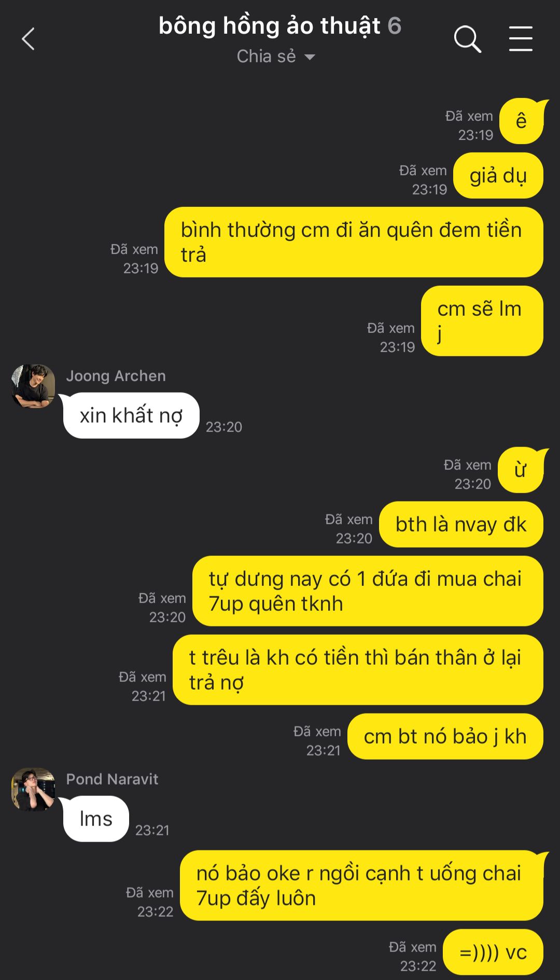Viewport: 560px width, 980px height.
Task: Select the first 'ê' message bubble
Action: tap(521, 121)
